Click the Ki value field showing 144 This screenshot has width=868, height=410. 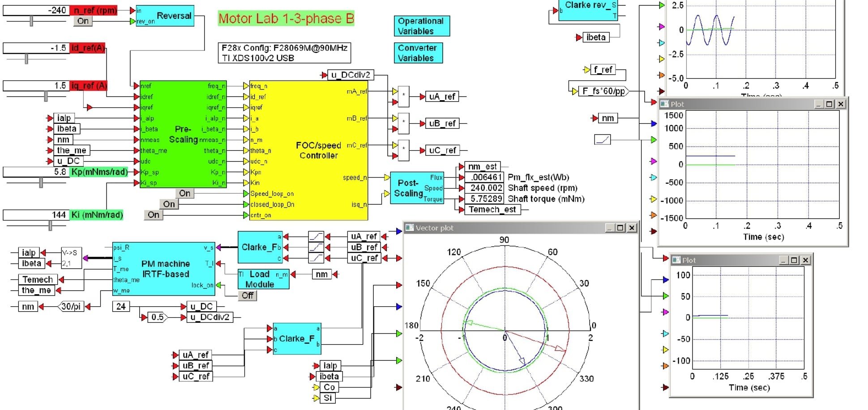(x=36, y=215)
